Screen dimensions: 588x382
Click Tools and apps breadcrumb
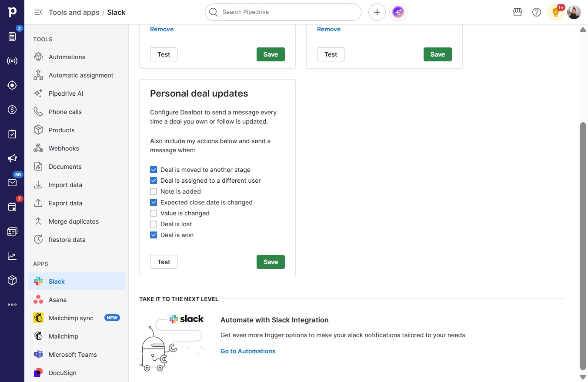[74, 12]
